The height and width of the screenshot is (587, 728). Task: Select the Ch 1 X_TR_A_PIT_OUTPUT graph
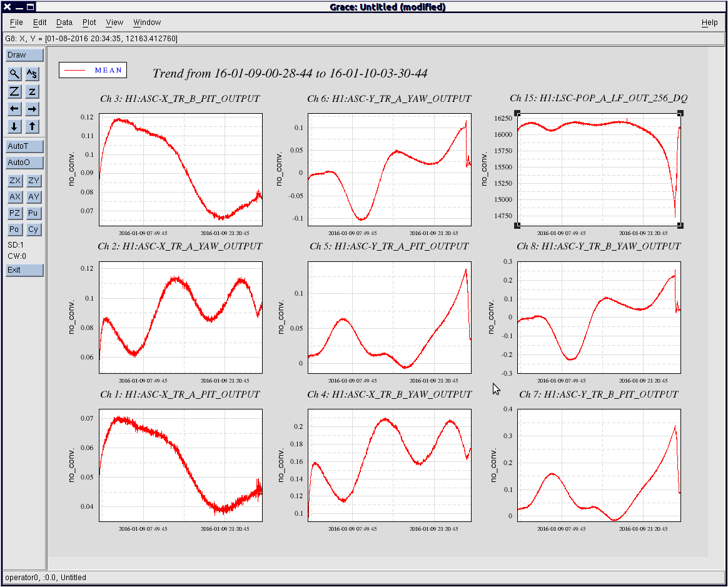click(x=181, y=466)
